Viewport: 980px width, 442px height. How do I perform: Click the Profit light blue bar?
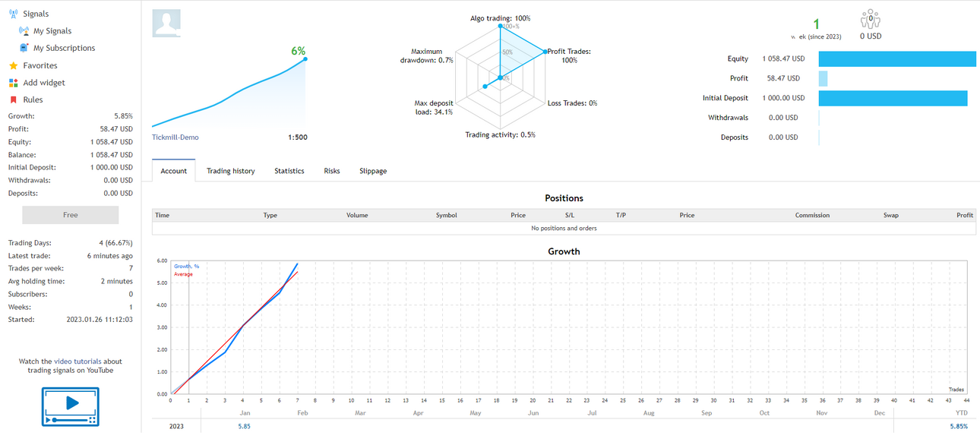coord(823,78)
